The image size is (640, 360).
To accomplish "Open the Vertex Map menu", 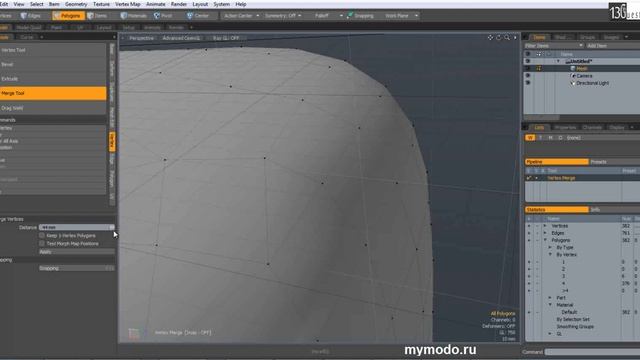I will (128, 4).
